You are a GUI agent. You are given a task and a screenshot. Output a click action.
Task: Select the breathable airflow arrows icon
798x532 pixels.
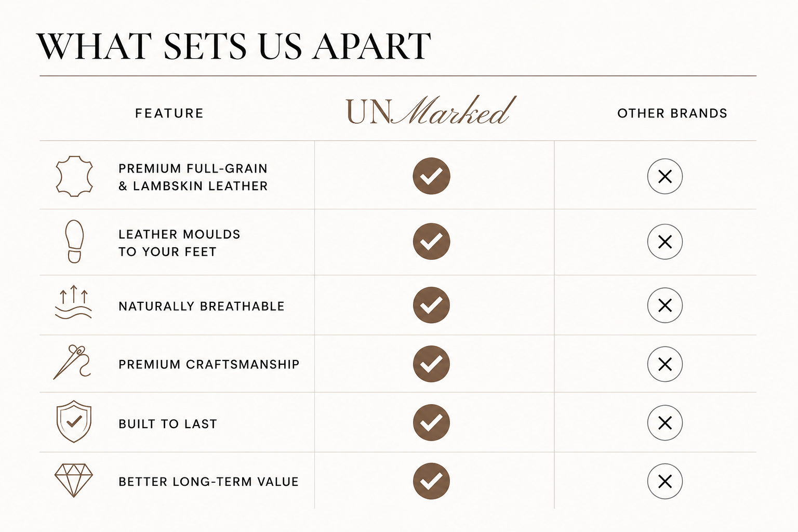click(x=73, y=302)
